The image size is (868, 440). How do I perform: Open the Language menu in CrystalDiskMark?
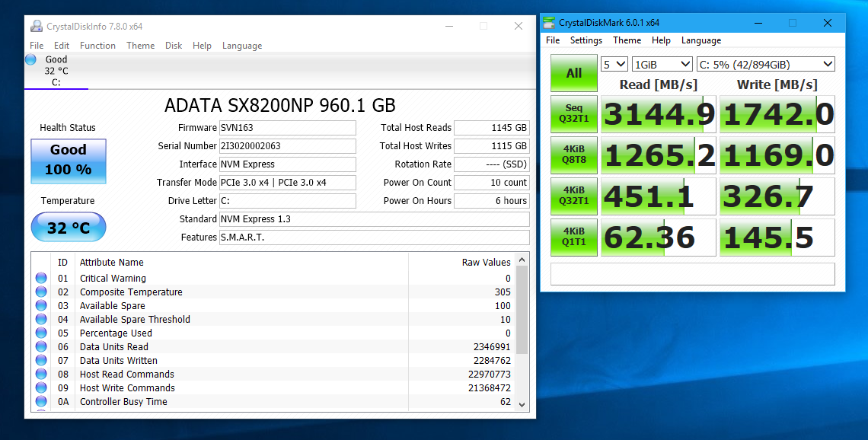click(700, 40)
